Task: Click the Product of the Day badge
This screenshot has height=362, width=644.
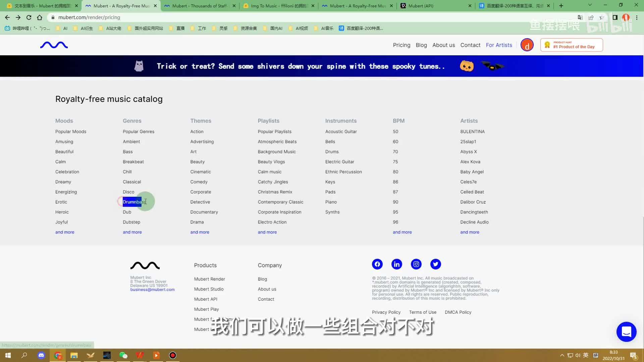Action: (x=571, y=45)
